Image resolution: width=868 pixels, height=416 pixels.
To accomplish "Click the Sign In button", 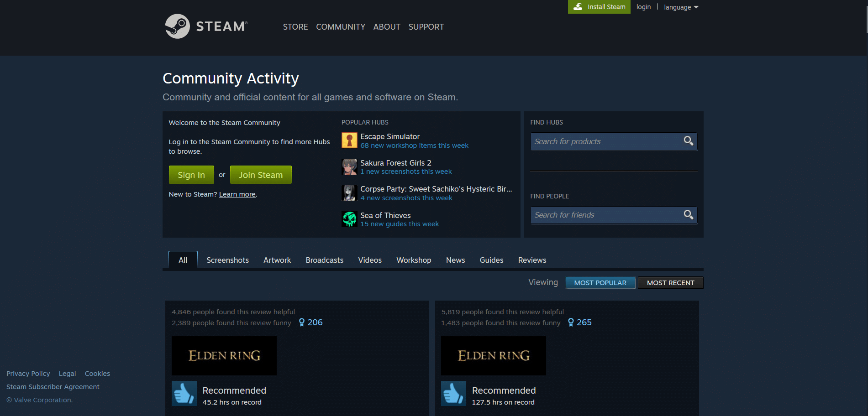I will (x=191, y=175).
